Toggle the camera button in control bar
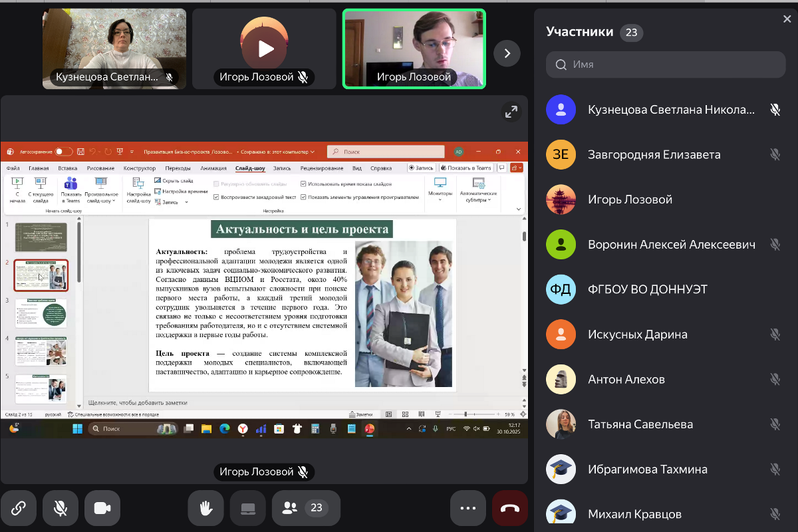798x532 pixels. [x=102, y=509]
